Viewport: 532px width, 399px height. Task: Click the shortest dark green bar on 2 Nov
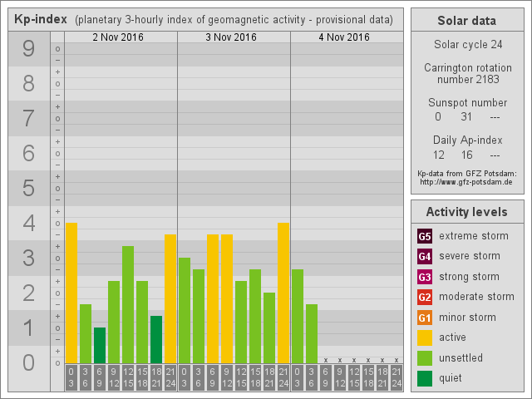coord(100,345)
